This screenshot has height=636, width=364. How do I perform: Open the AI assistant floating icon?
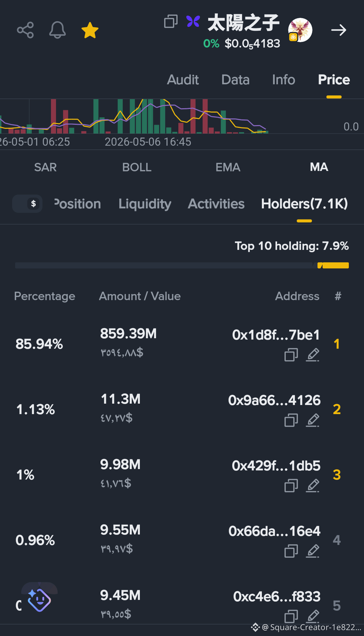coord(39,600)
